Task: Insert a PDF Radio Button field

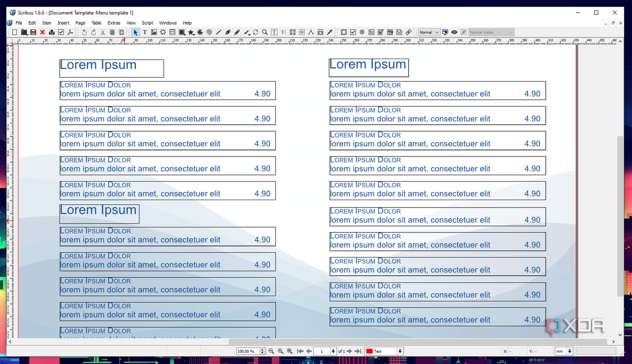Action: coord(362,32)
